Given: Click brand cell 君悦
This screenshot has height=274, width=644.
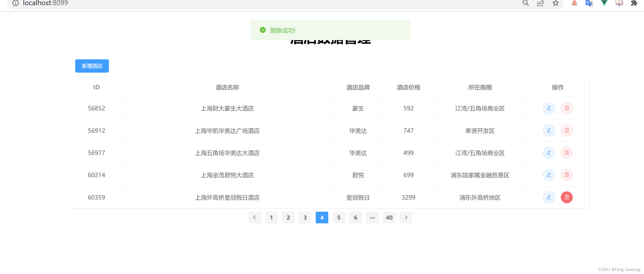Looking at the screenshot, I should [x=358, y=175].
